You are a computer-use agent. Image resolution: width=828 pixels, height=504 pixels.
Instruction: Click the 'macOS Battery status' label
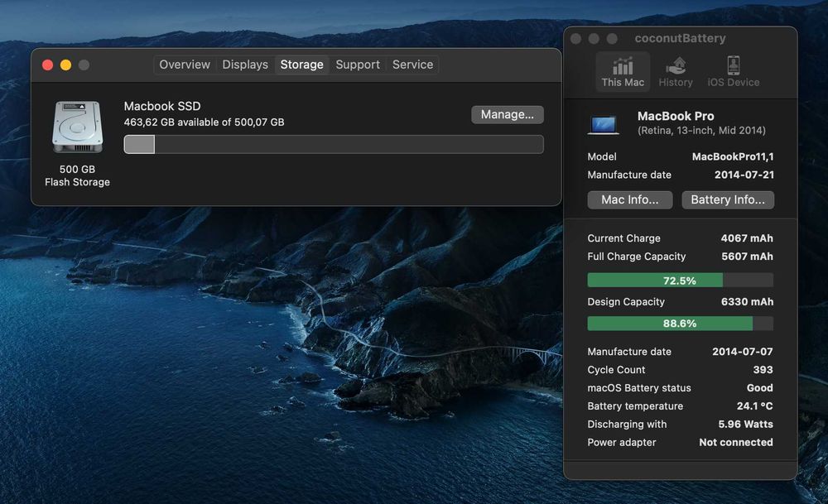pyautogui.click(x=639, y=388)
